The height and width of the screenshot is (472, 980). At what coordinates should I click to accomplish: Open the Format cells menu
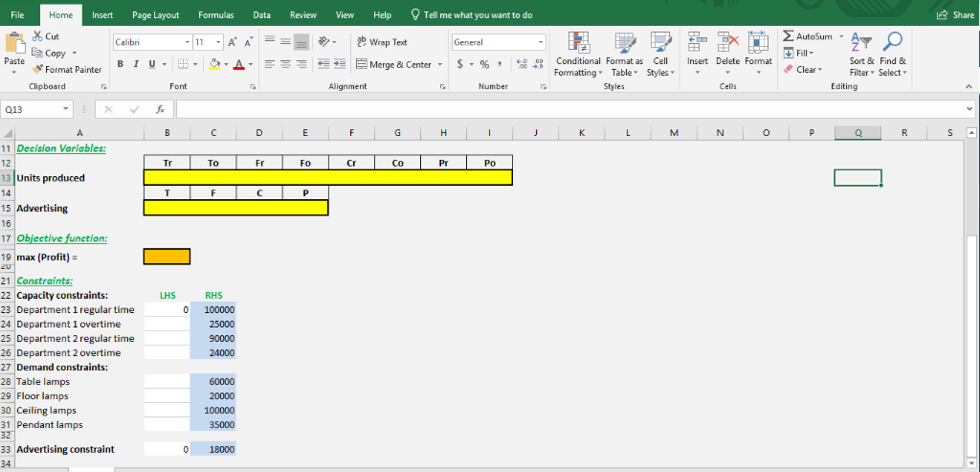coord(758,55)
